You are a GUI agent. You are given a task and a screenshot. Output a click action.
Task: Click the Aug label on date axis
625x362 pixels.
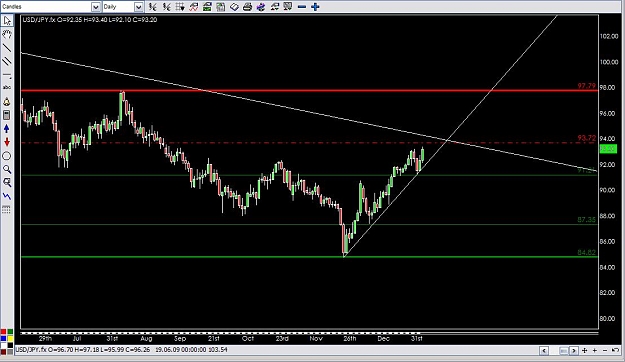click(146, 338)
